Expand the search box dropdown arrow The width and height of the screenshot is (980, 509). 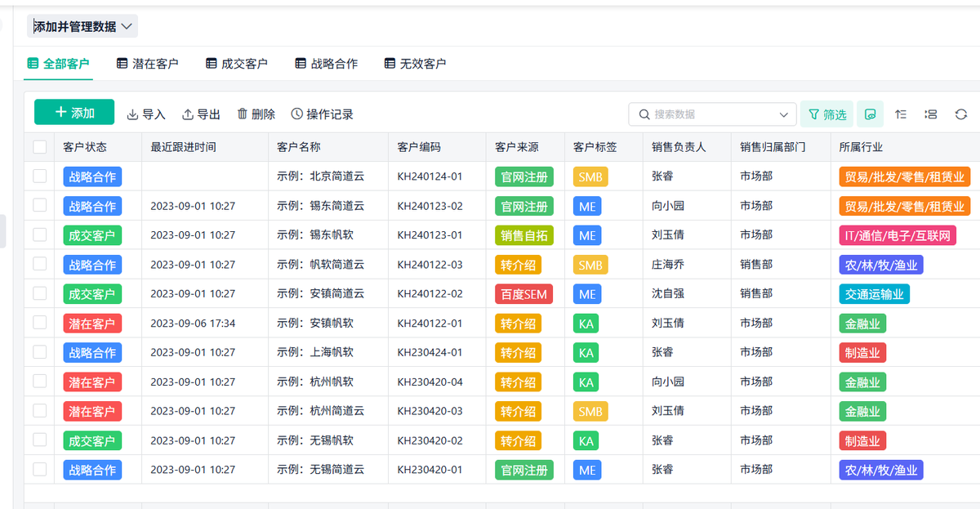point(784,114)
